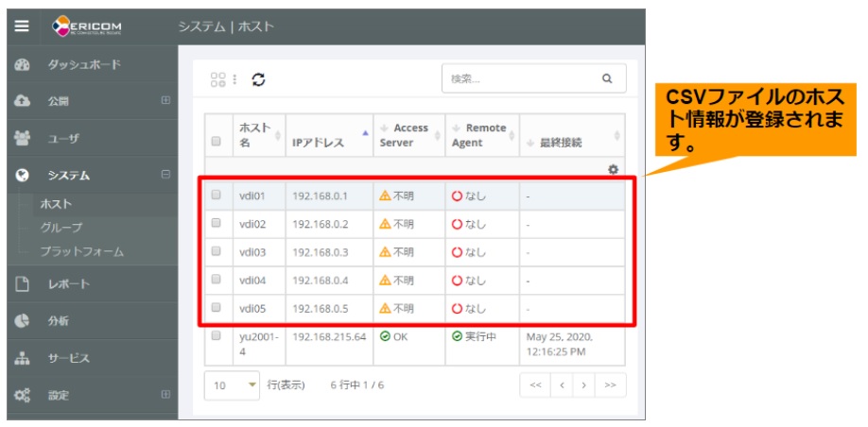868x427 pixels.
Task: Click the hamburger menu icon
Action: click(x=22, y=26)
